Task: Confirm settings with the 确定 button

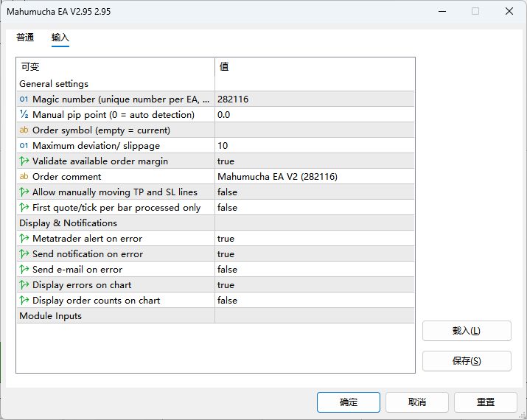Action: coord(349,402)
